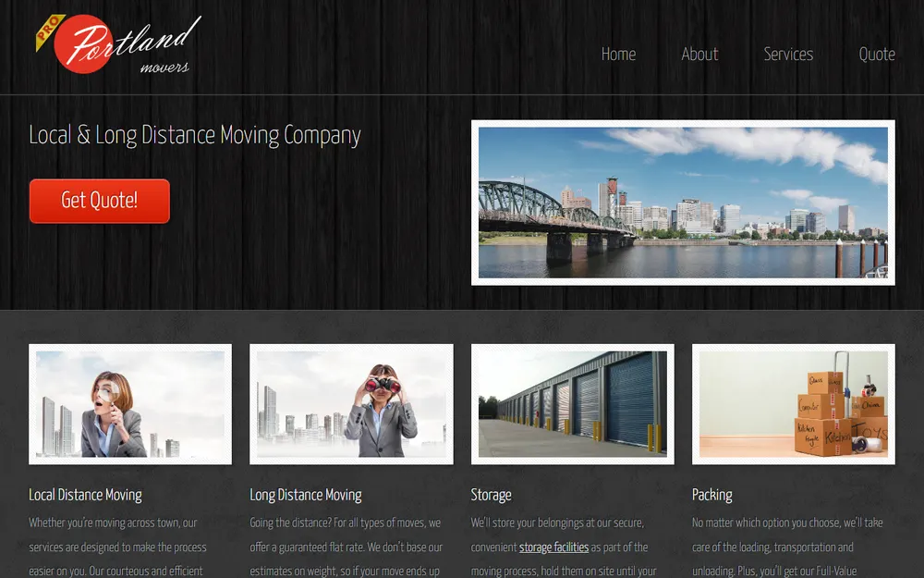Go to the About page
This screenshot has height=578, width=924.
[x=699, y=55]
